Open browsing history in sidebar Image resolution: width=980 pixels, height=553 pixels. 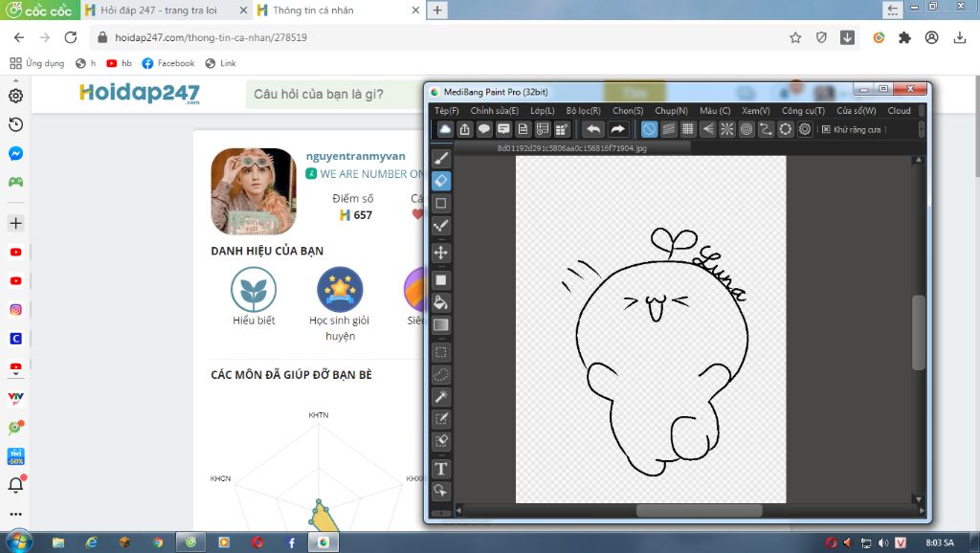15,124
